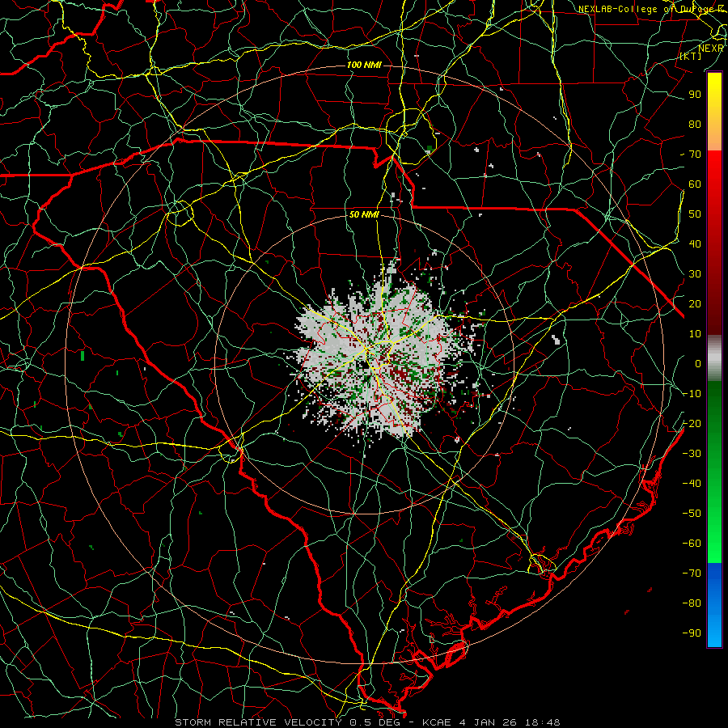
Task: Select the orange segment of the color bar
Action: [714, 136]
